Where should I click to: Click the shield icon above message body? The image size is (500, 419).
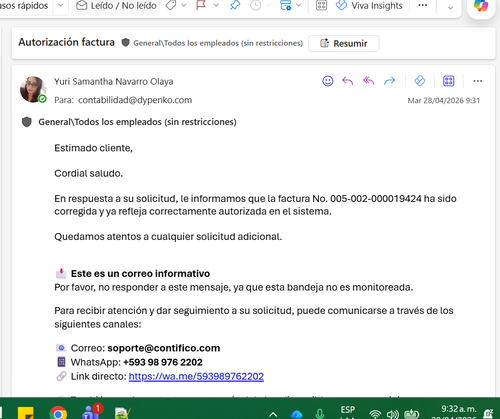point(27,122)
